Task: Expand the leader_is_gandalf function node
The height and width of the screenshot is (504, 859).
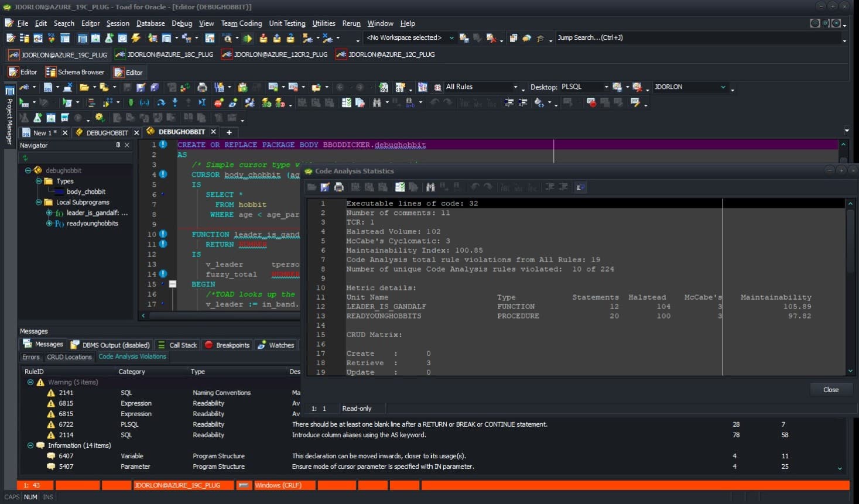Action: tap(49, 212)
